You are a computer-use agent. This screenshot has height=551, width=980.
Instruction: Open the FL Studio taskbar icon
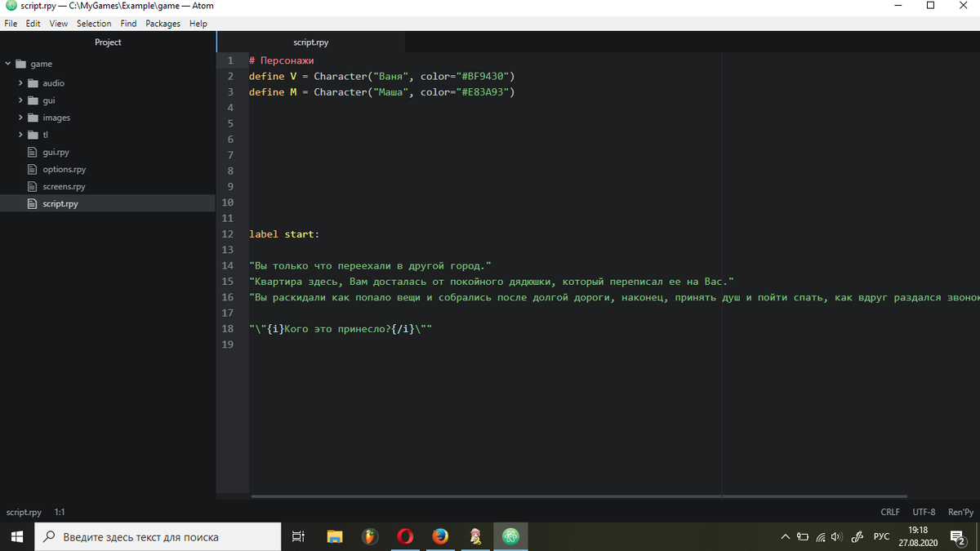click(x=370, y=536)
